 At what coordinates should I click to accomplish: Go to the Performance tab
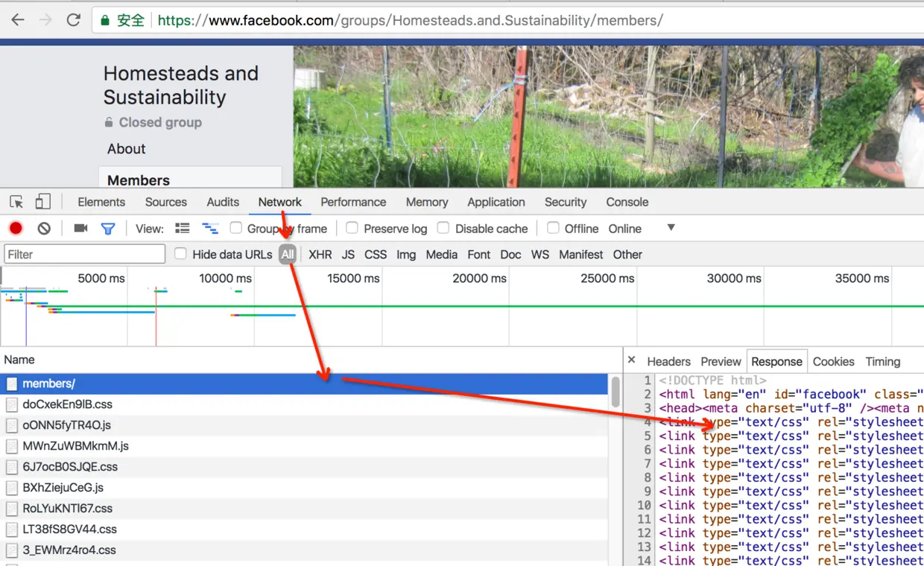pyautogui.click(x=353, y=202)
